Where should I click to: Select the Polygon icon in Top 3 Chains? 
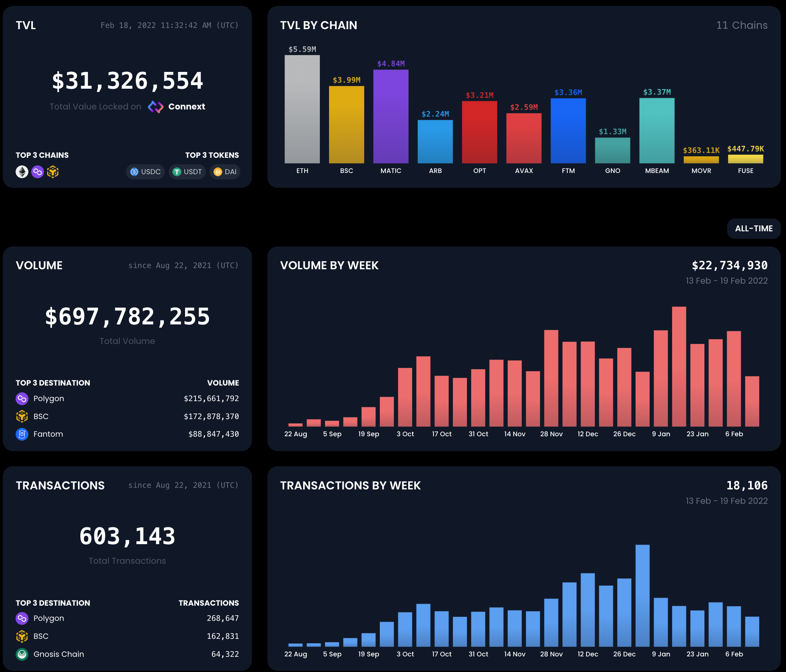[x=38, y=172]
